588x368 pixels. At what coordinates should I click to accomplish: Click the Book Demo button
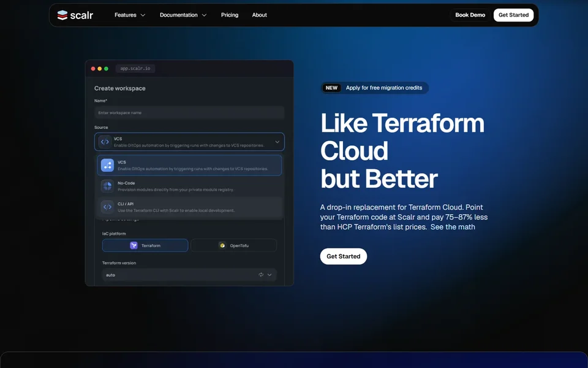[470, 15]
